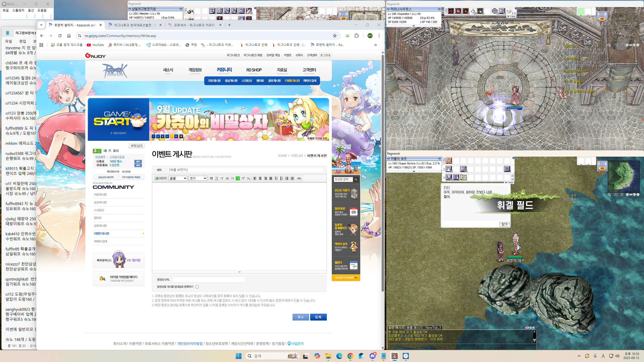Click 닫기 in the NPC dialog

pos(504,224)
